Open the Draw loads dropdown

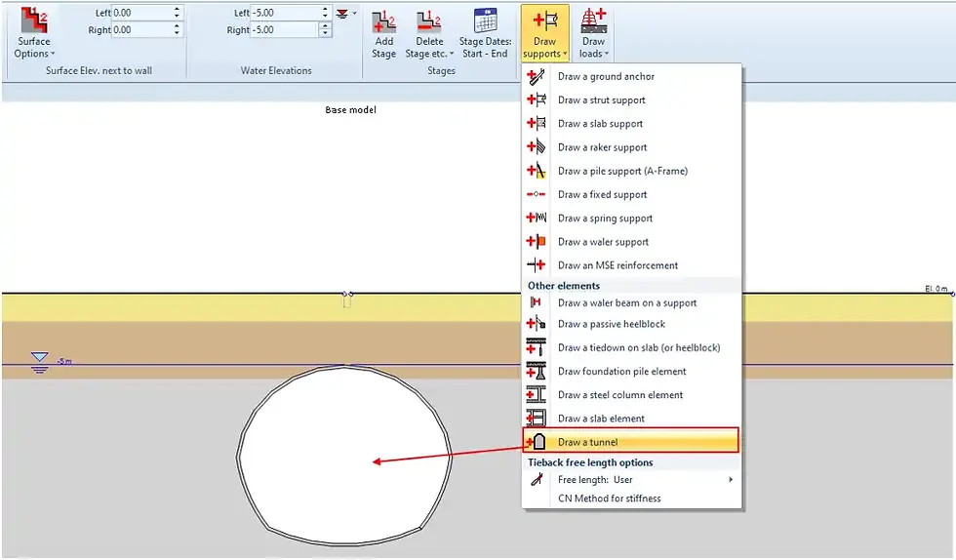[x=594, y=33]
